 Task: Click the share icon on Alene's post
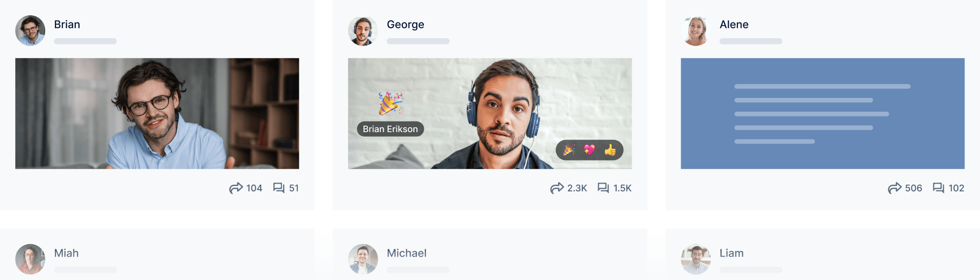(x=895, y=188)
